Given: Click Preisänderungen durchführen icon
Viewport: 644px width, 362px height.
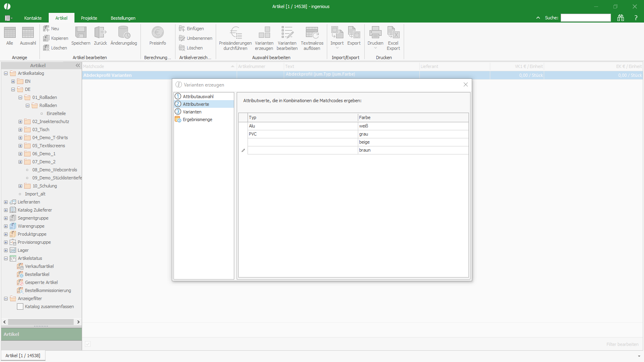Looking at the screenshot, I should 235,33.
